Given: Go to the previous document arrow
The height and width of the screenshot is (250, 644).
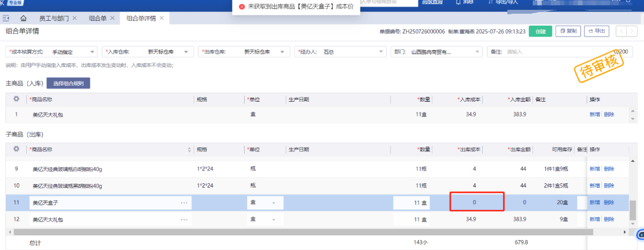Looking at the screenshot, I should coord(622,31).
